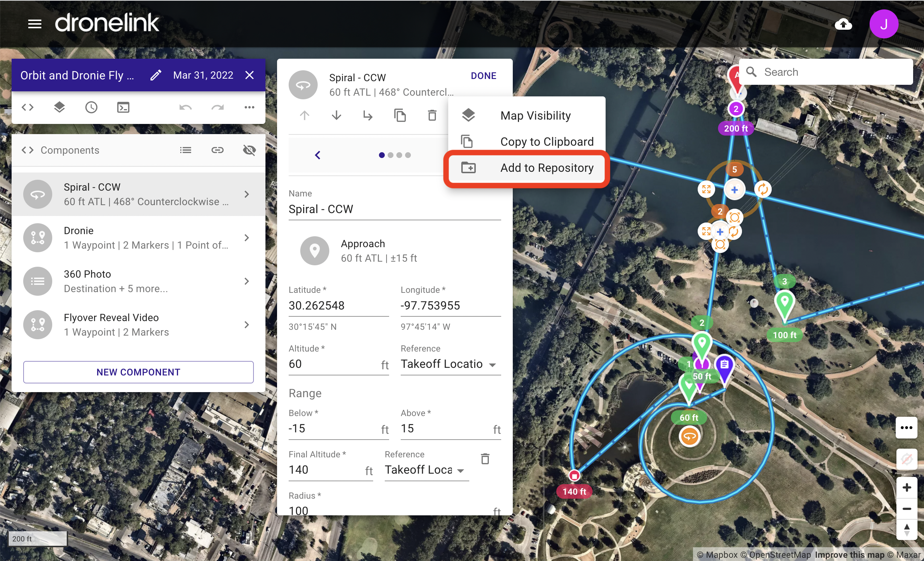Select the first pager dot
This screenshot has width=924, height=561.
(381, 155)
